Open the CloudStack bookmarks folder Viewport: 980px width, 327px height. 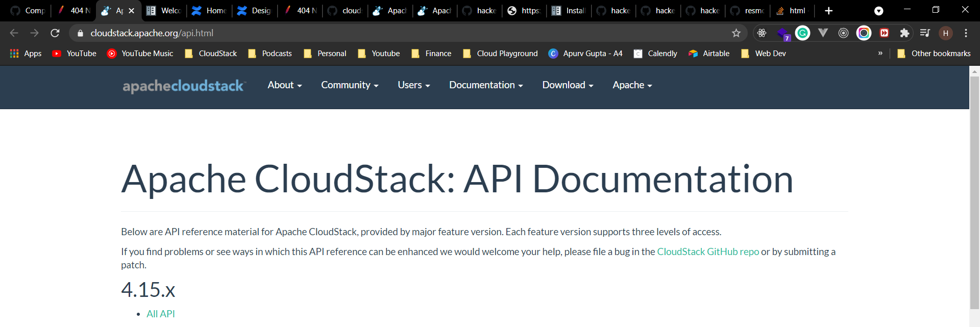click(x=211, y=54)
